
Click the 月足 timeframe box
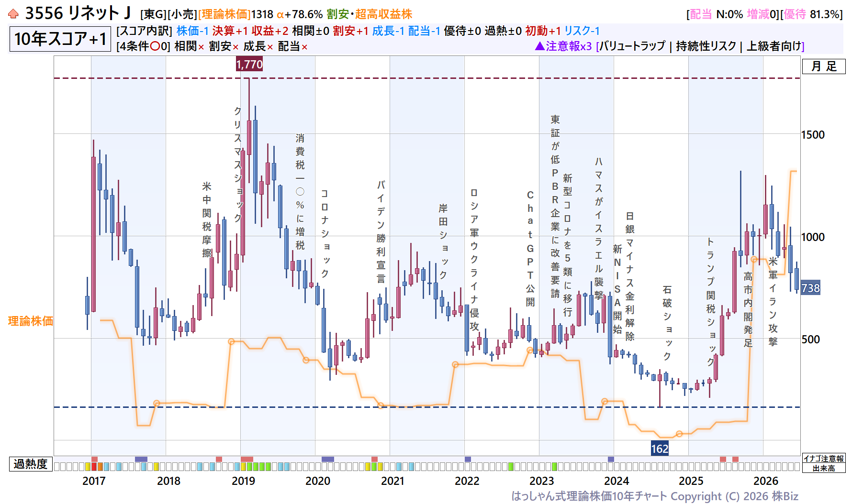824,66
